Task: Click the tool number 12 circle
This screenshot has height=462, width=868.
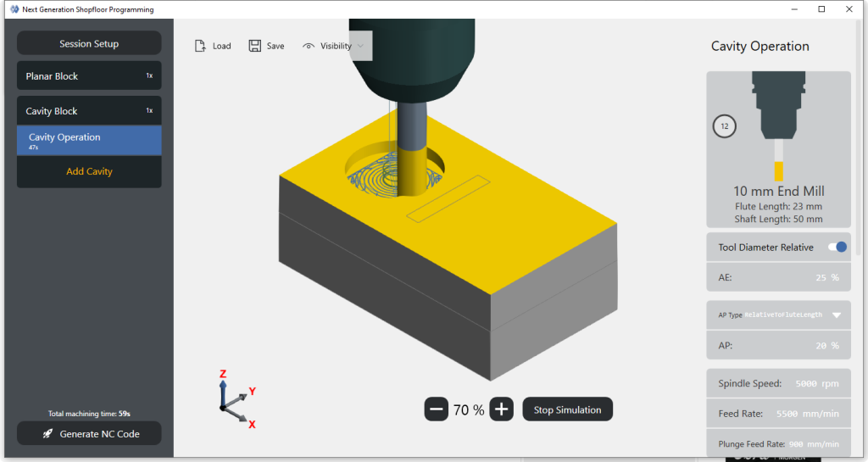Action: click(x=724, y=126)
